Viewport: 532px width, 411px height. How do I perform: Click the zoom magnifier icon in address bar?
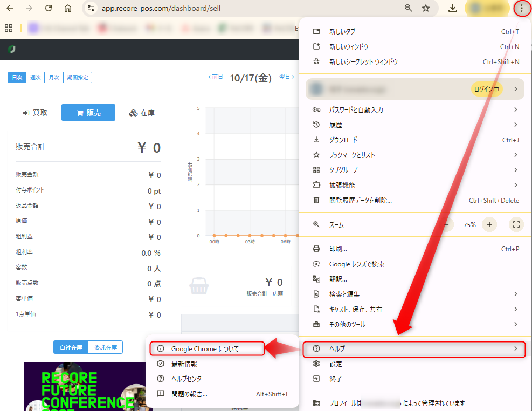coord(409,8)
